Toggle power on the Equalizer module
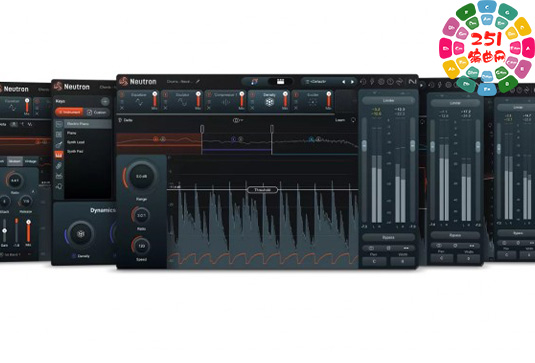Image resolution: width=535 pixels, height=363 pixels. [122, 95]
